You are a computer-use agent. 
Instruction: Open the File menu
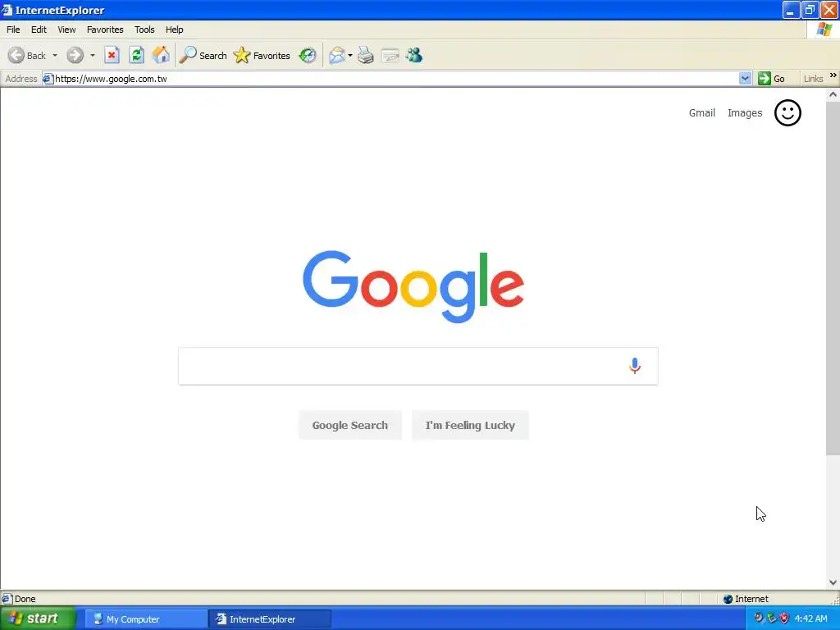click(x=13, y=30)
